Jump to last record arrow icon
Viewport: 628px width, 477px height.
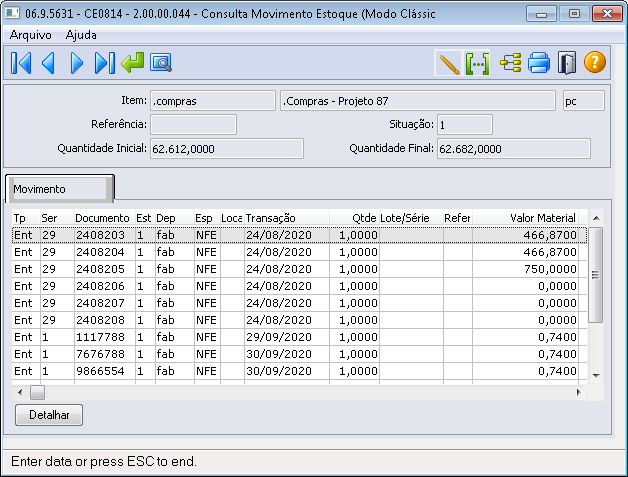(105, 63)
